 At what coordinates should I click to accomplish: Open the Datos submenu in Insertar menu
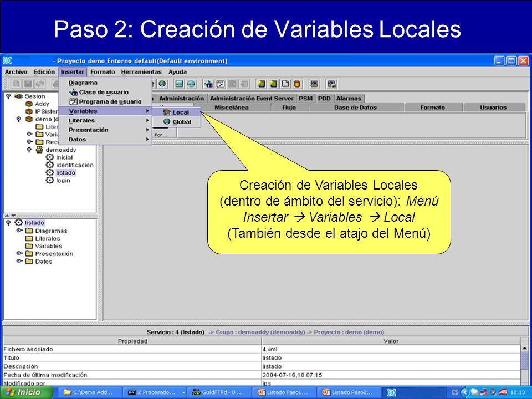tap(105, 140)
